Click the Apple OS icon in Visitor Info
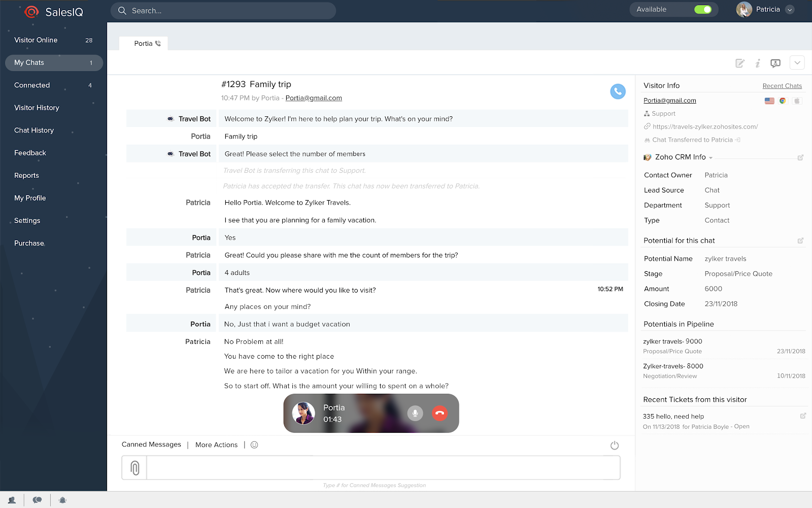Image resolution: width=812 pixels, height=508 pixels. click(x=797, y=101)
